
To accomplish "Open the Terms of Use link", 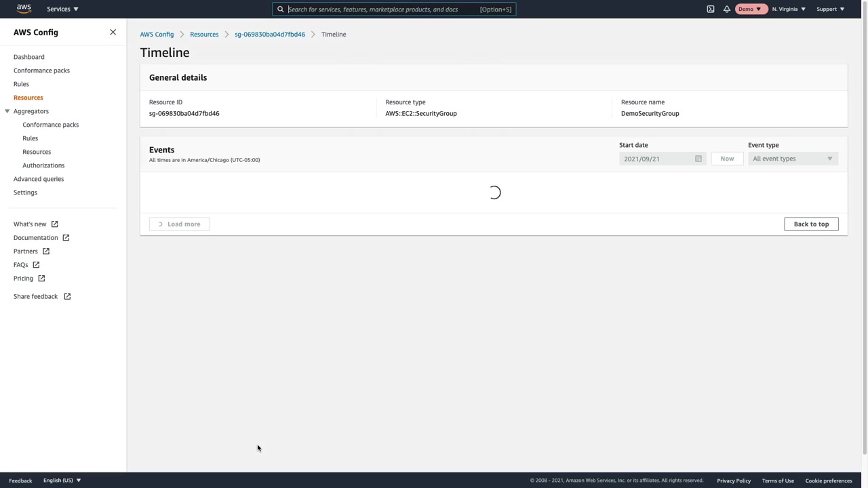I will [x=778, y=481].
